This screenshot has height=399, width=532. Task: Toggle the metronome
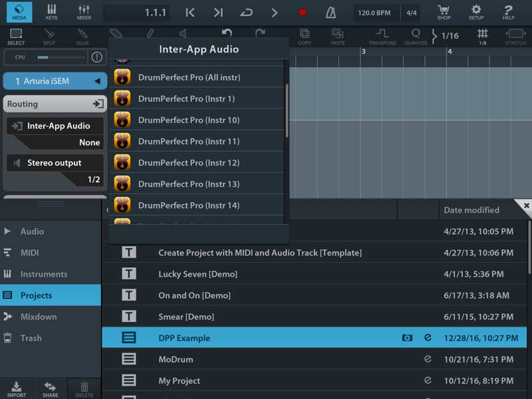tap(331, 13)
